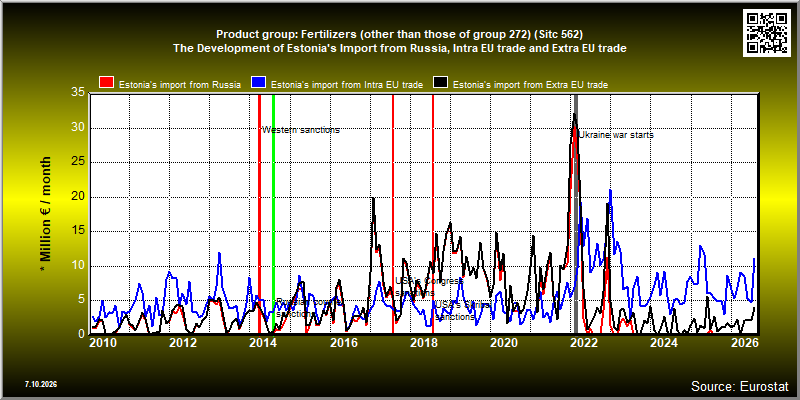Select legend label 'Estonia's import from Intra EU trade'
Image resolution: width=800 pixels, height=400 pixels.
346,85
